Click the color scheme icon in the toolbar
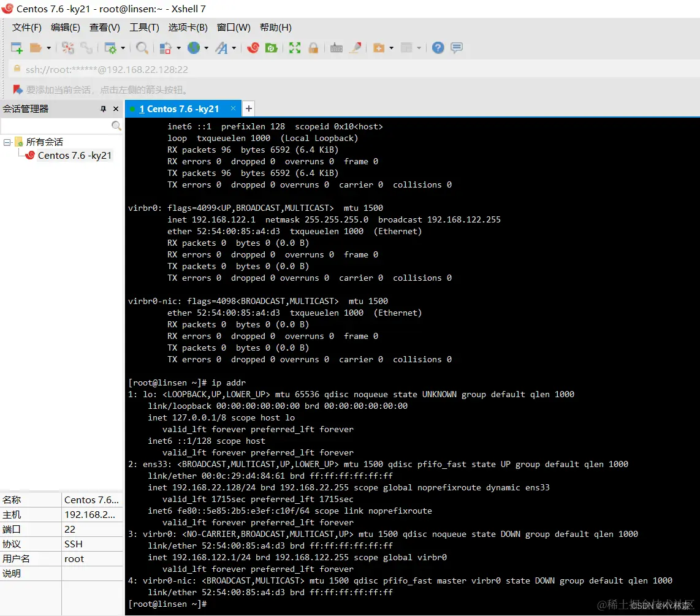Screen dimensions: 700x616 point(165,48)
